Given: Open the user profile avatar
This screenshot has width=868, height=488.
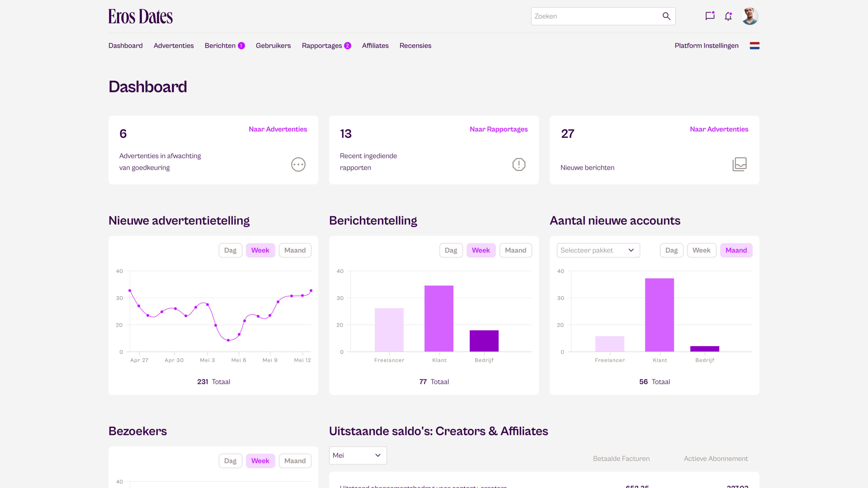Looking at the screenshot, I should point(750,16).
